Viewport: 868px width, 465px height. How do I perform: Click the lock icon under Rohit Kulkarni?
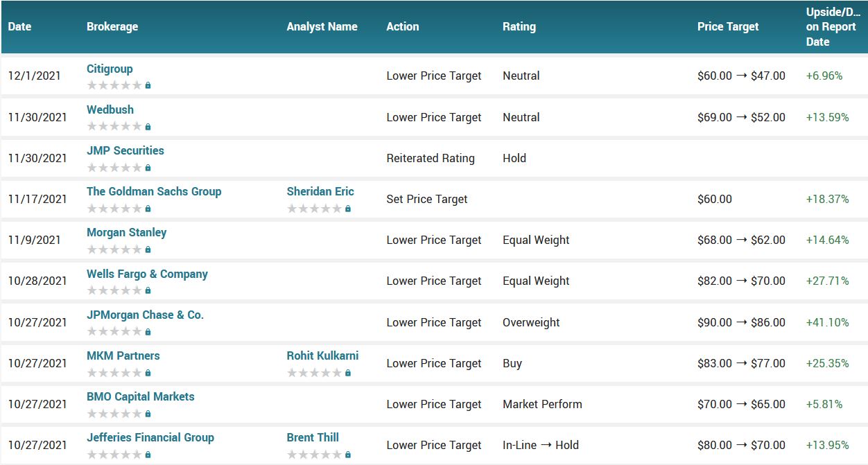coord(348,372)
